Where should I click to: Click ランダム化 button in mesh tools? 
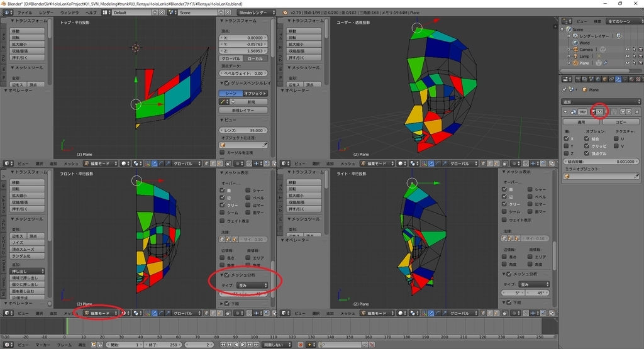coord(27,256)
